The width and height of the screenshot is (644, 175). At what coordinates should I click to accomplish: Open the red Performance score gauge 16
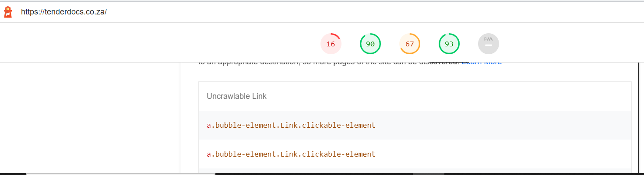(x=331, y=44)
